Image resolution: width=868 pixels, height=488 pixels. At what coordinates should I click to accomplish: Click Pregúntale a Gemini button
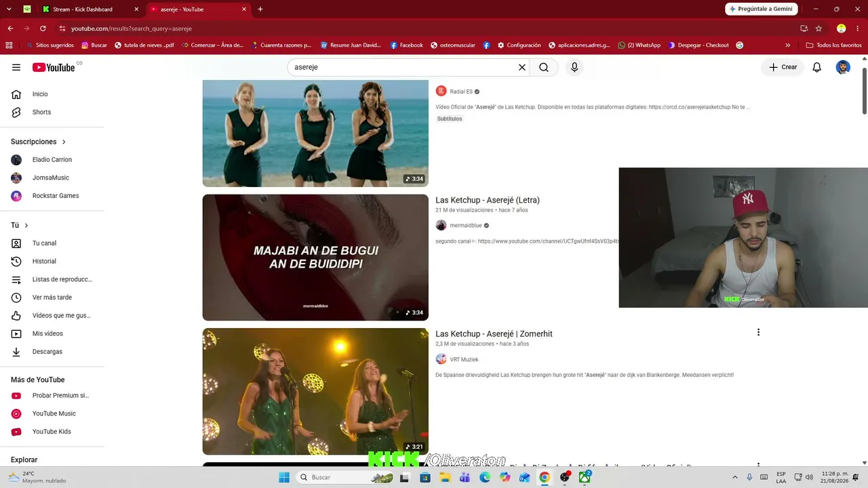[x=761, y=9]
